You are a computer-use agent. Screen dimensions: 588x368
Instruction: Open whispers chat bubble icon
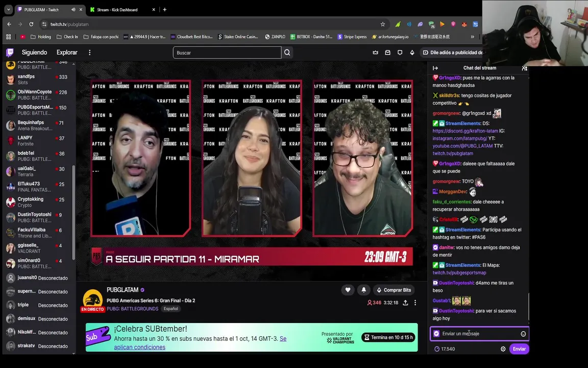click(400, 53)
